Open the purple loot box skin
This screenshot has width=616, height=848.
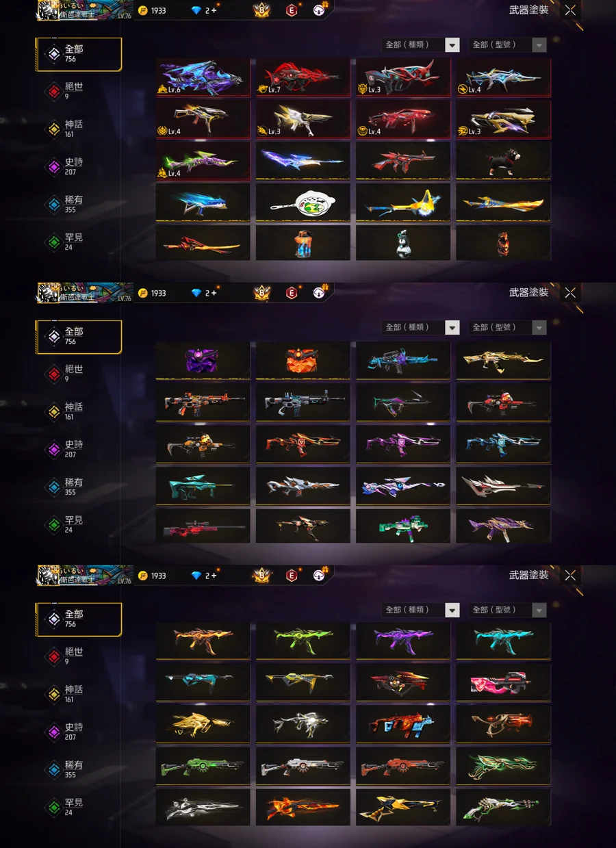(x=203, y=361)
